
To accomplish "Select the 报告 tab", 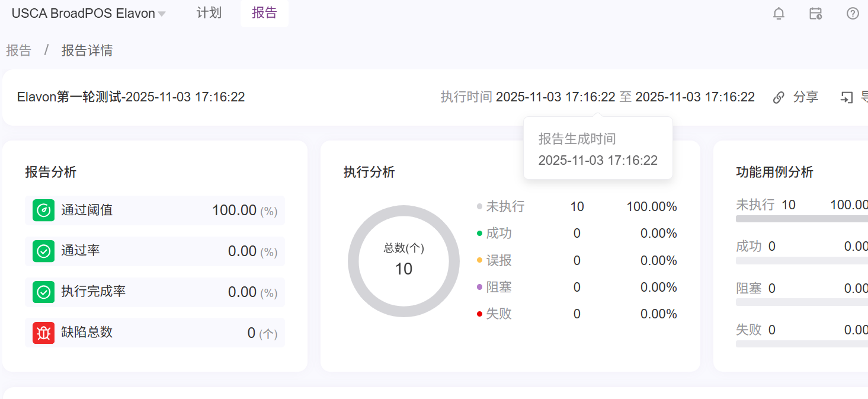I will pyautogui.click(x=264, y=13).
